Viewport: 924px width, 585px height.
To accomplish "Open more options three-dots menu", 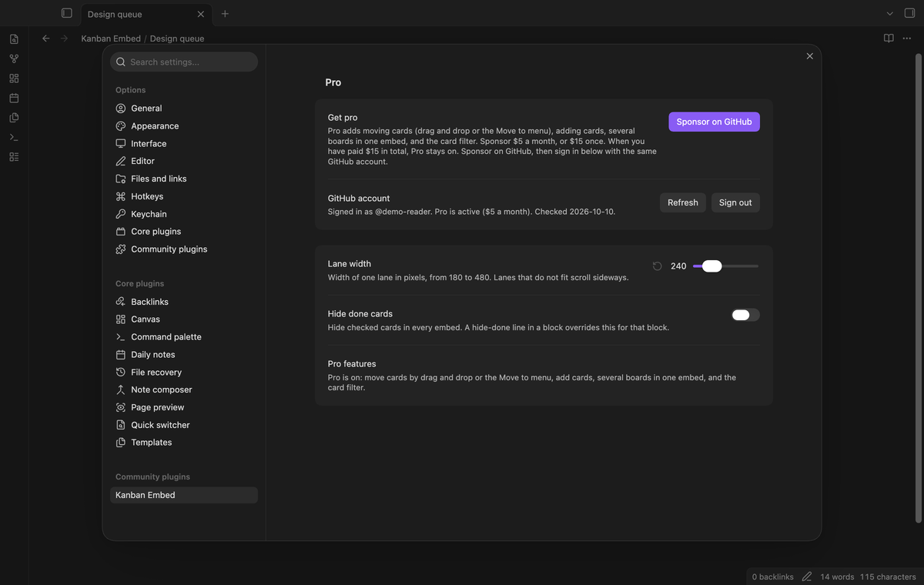I will 908,38.
